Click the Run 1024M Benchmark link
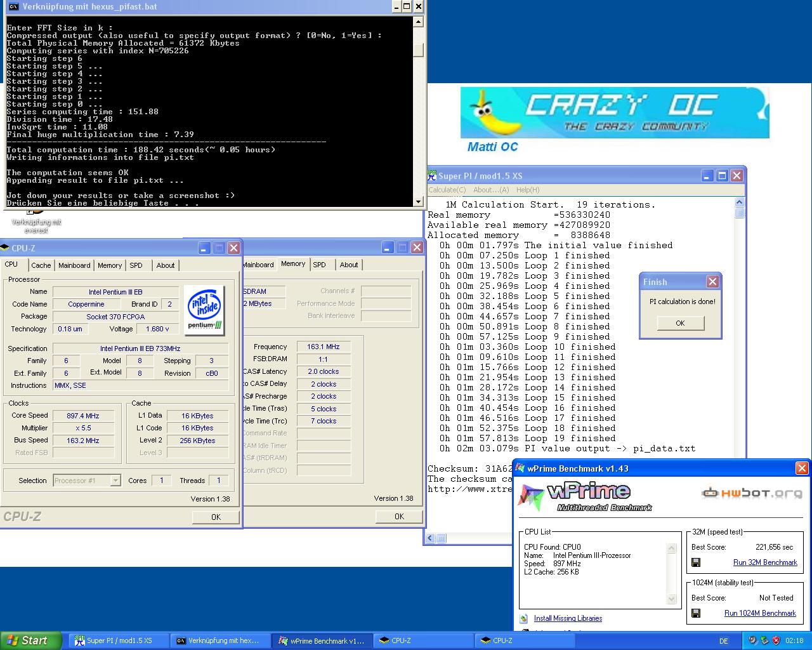 pyautogui.click(x=760, y=613)
